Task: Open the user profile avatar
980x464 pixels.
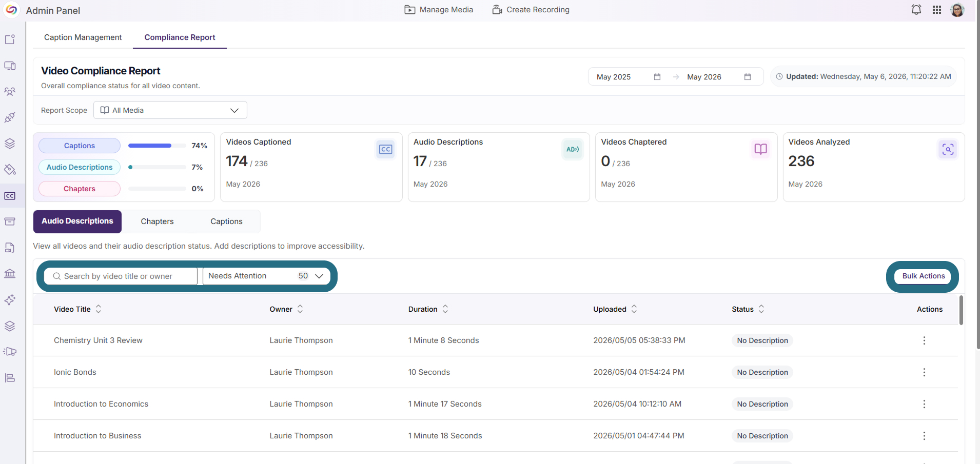Action: point(957,10)
